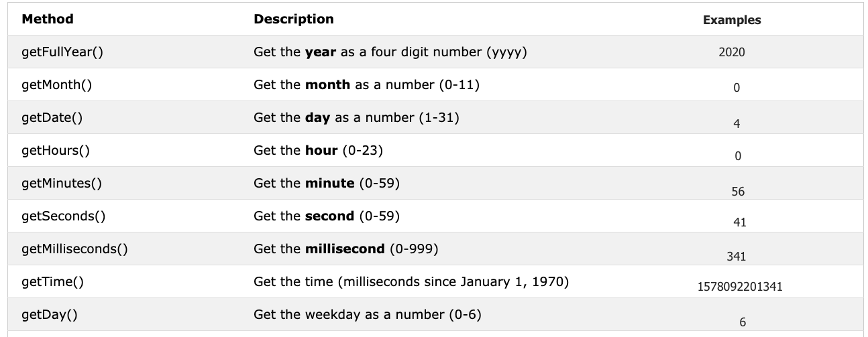Select the milliseconds since January 1, 1970 description
The width and height of the screenshot is (868, 337).
coord(411,282)
